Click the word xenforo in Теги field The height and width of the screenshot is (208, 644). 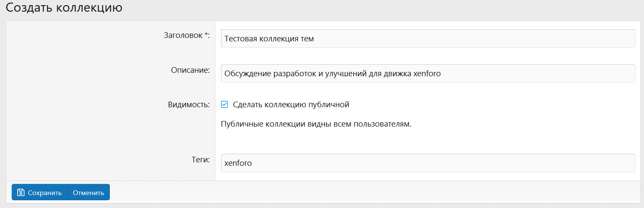click(238, 164)
